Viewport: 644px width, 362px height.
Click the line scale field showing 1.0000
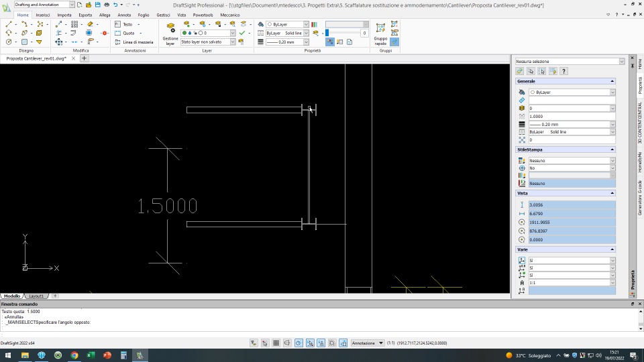pyautogui.click(x=570, y=116)
